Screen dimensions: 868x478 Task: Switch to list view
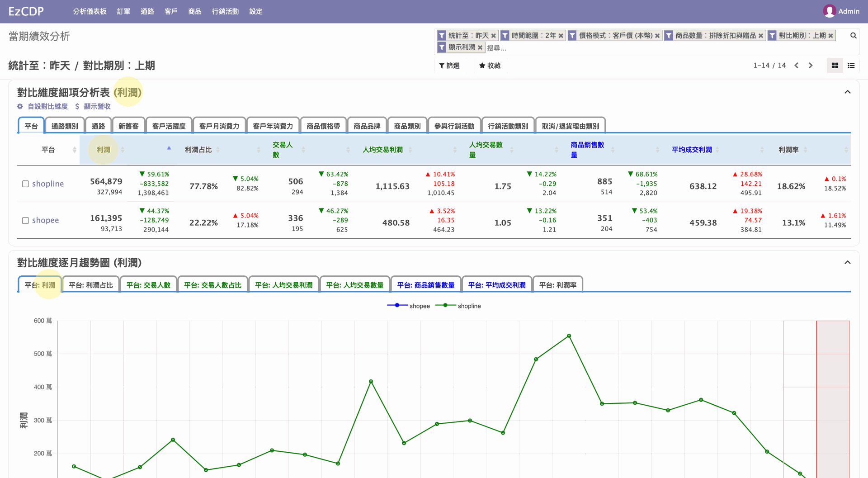[851, 66]
